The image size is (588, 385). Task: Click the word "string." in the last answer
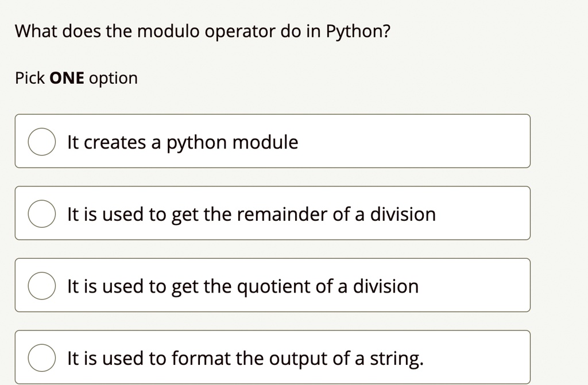point(396,359)
